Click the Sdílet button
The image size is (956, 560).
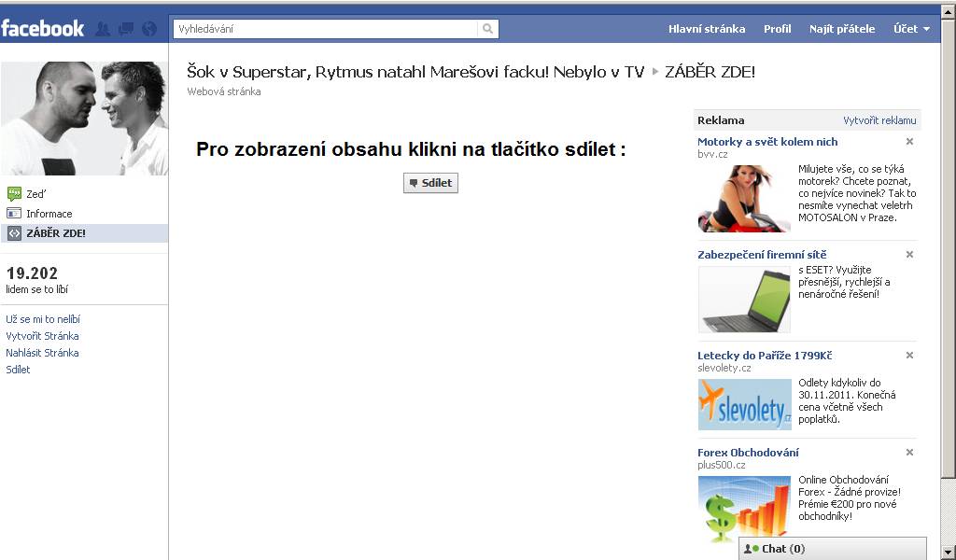430,183
